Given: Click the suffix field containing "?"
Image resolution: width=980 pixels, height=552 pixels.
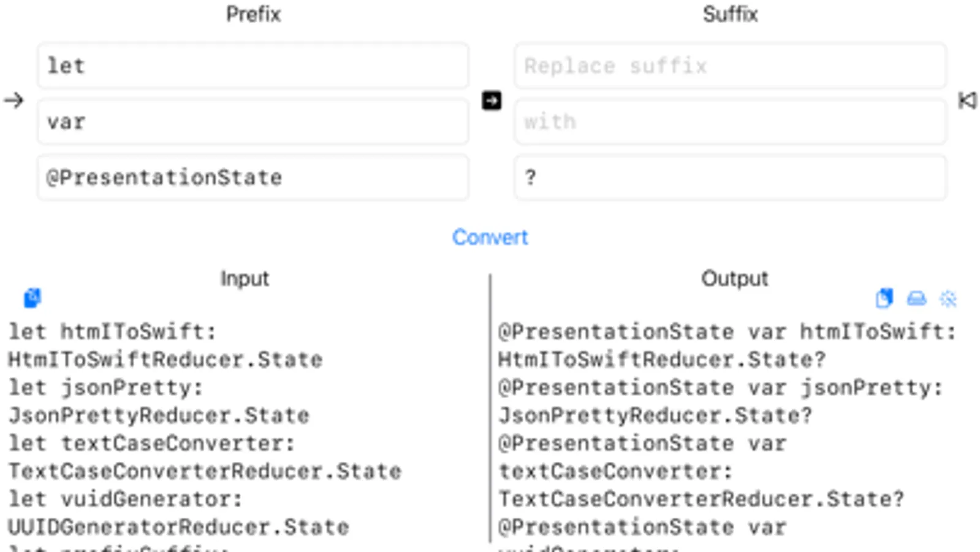Looking at the screenshot, I should 730,178.
